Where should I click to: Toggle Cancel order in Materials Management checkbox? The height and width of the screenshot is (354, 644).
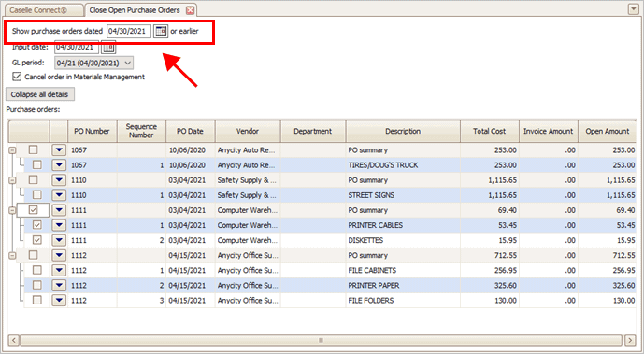pos(17,77)
